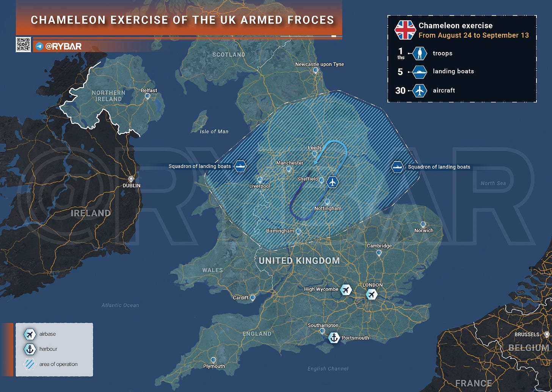Click the London airbase icon

372,294
